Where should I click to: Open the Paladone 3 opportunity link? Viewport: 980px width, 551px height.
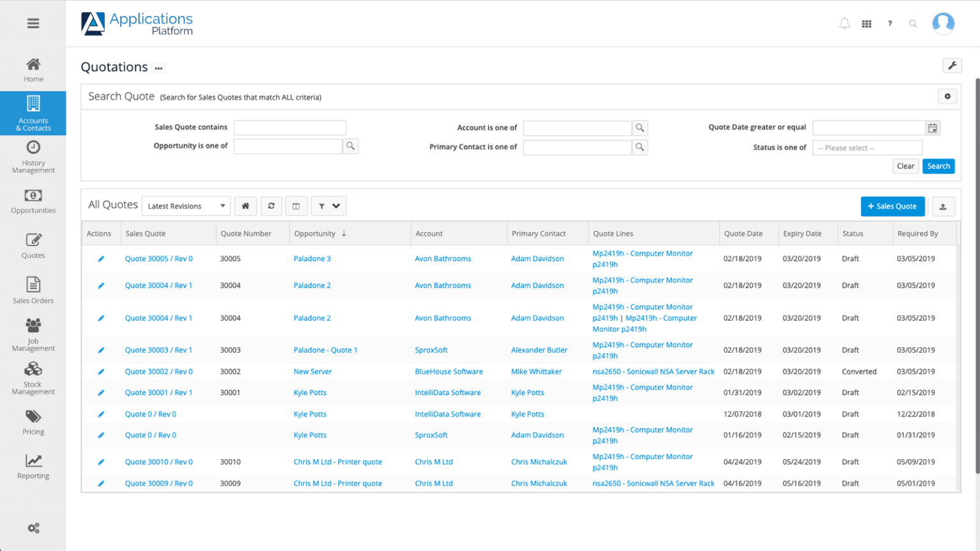pyautogui.click(x=312, y=258)
